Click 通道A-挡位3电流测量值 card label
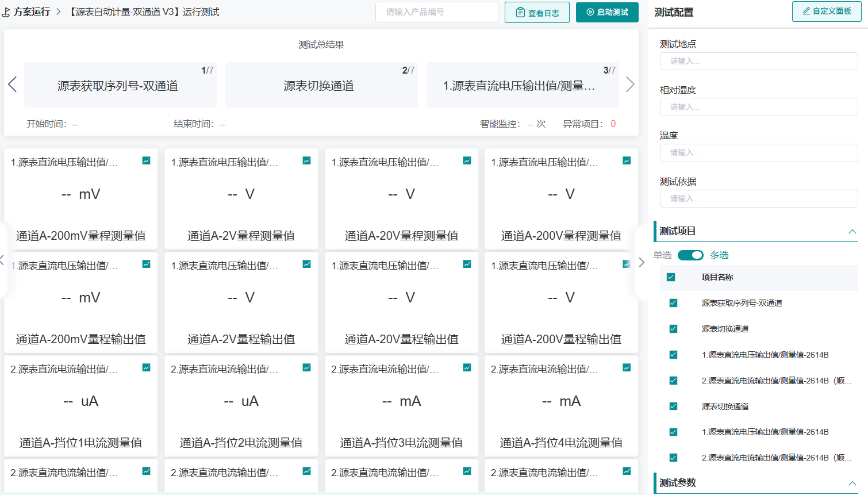The width and height of the screenshot is (868, 495). (x=402, y=443)
